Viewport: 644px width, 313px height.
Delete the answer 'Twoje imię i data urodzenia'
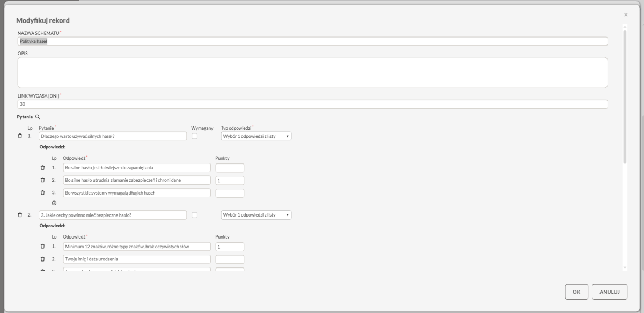(x=43, y=259)
